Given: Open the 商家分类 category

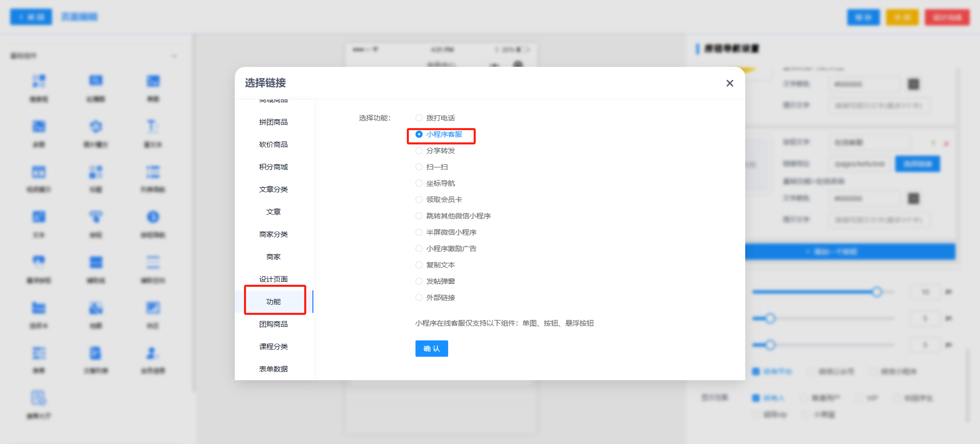Looking at the screenshot, I should pos(274,234).
